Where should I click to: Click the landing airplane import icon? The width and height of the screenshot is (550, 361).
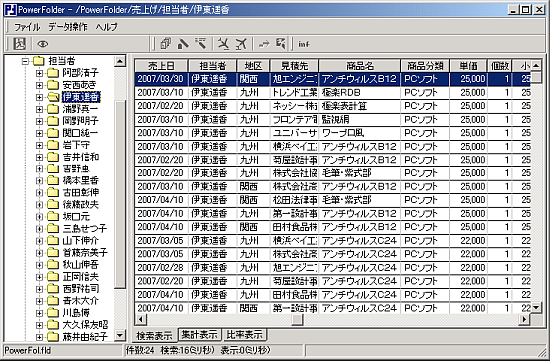click(x=223, y=44)
